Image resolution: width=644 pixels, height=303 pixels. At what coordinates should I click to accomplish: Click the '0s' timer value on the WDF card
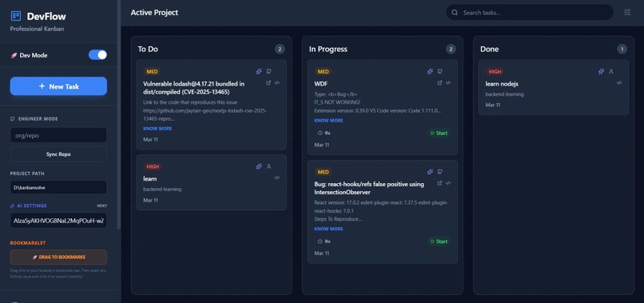pos(328,134)
